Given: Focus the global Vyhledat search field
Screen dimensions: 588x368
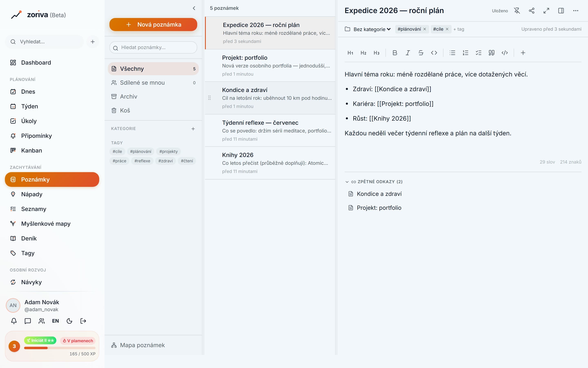Looking at the screenshot, I should 45,42.
